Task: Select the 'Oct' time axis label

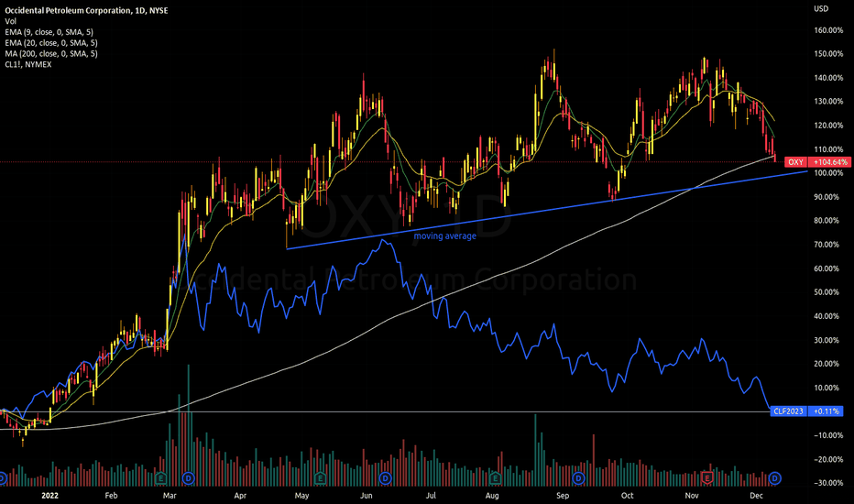Action: point(628,495)
